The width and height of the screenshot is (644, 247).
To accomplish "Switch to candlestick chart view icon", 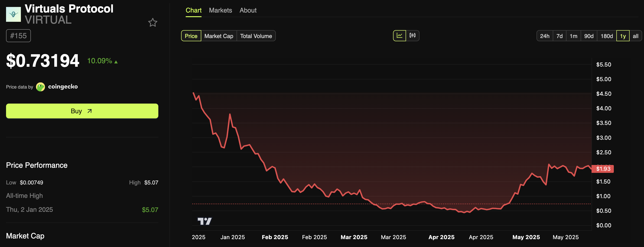I will 413,36.
